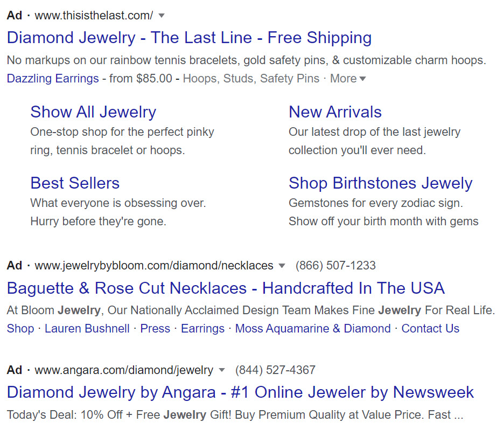Open Baguette & Rose Cut Necklaces ad
The height and width of the screenshot is (436, 504).
(226, 288)
